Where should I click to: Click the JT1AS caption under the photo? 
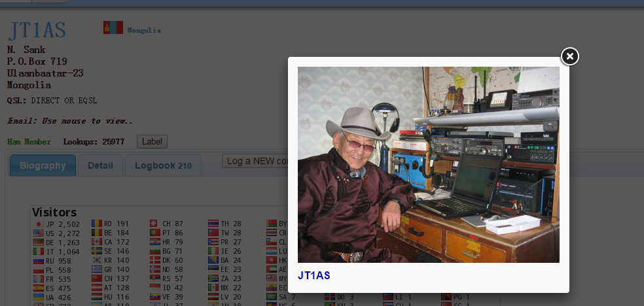click(313, 276)
